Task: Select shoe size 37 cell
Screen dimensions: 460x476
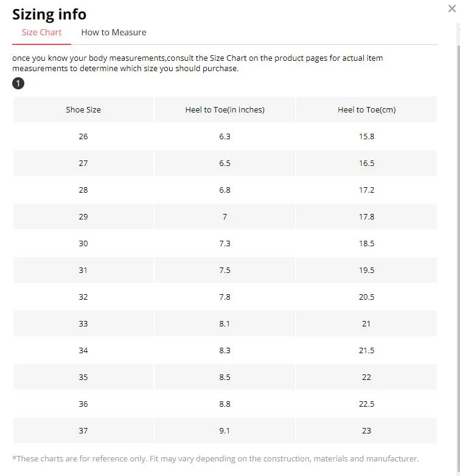Action: click(83, 430)
